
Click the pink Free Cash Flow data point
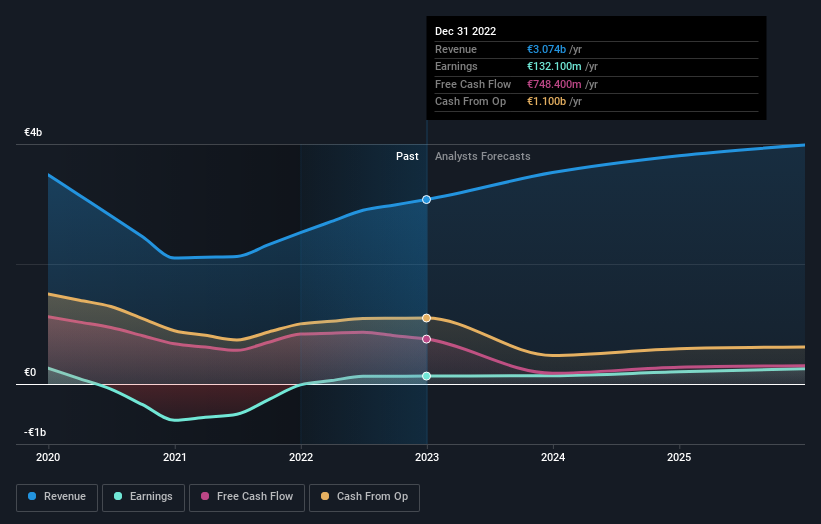[427, 339]
